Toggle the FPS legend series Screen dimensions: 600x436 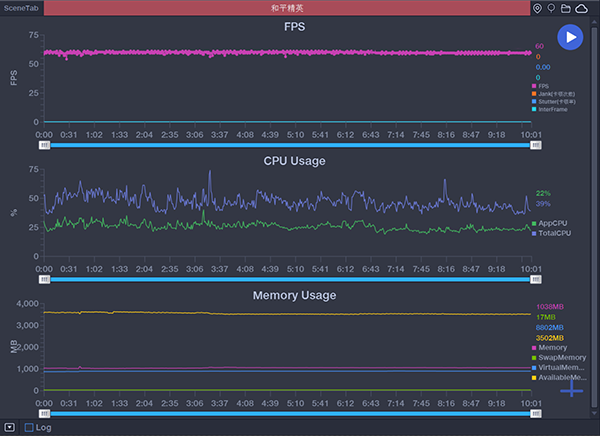point(547,87)
